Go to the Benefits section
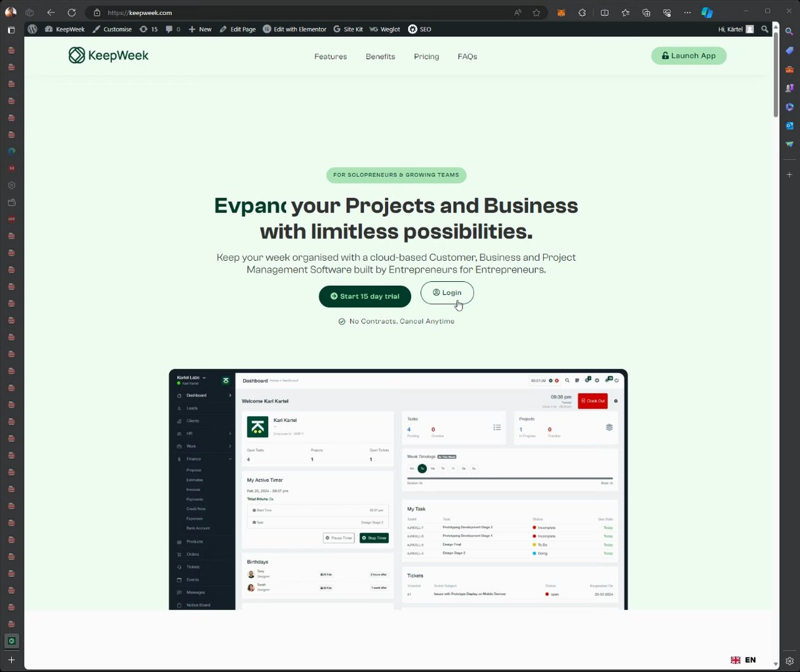 [380, 56]
